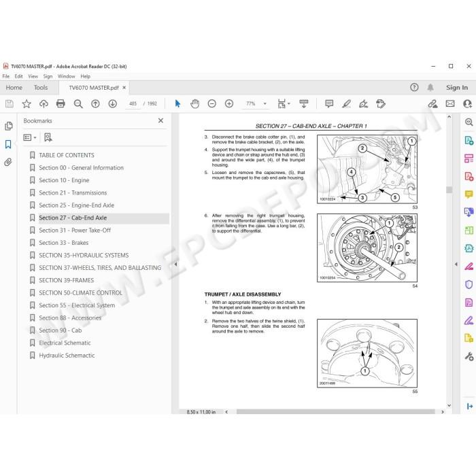The height and width of the screenshot is (476, 476).
Task: Open the Attachments paperclip panel
Action: point(8,162)
